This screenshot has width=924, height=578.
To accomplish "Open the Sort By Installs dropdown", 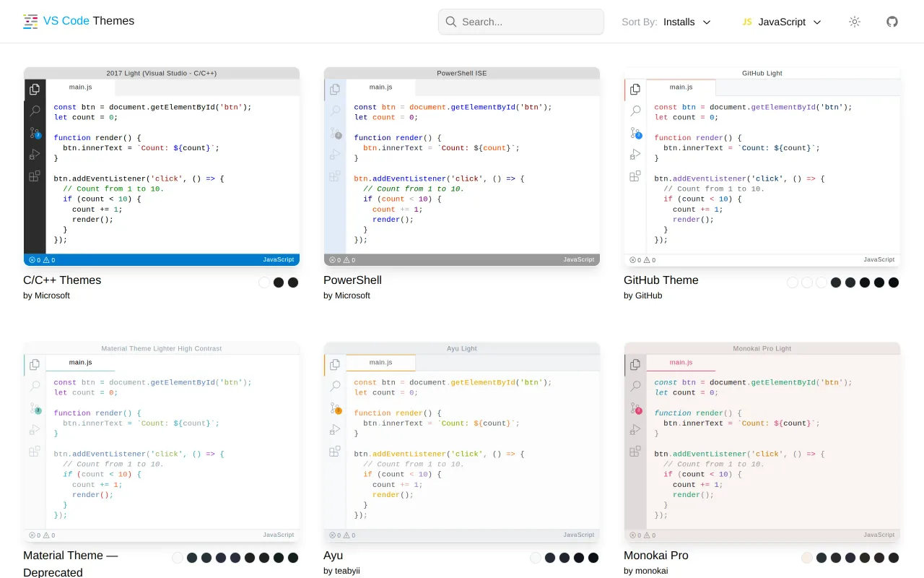I will point(666,22).
